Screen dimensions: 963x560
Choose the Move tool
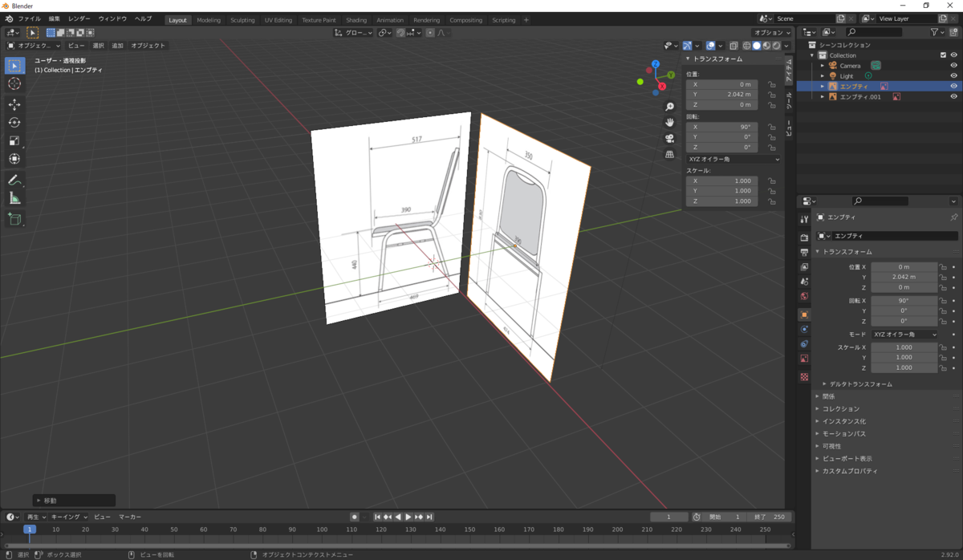pos(14,104)
